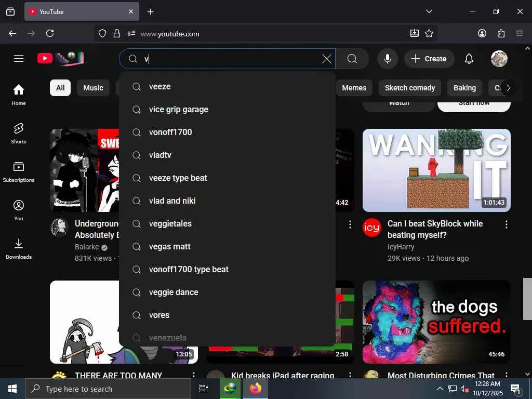Select the Music filter chip
This screenshot has width=532, height=399.
pos(94,88)
